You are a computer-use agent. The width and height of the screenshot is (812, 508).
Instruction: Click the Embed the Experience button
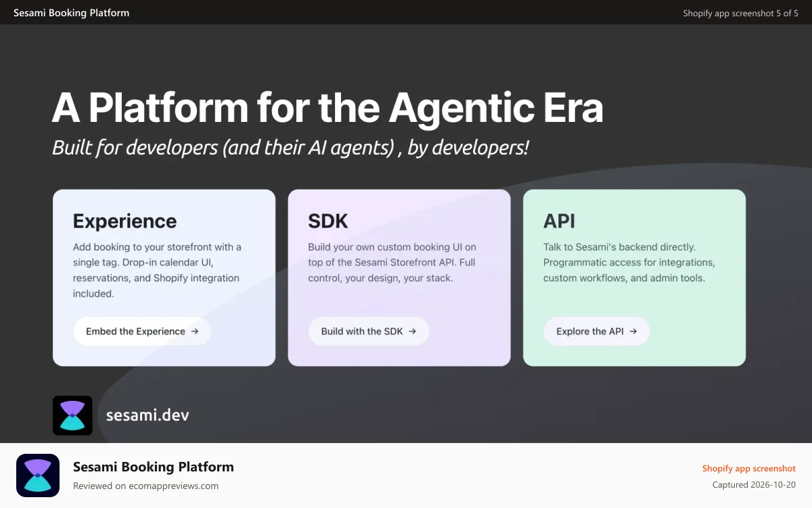(x=142, y=331)
